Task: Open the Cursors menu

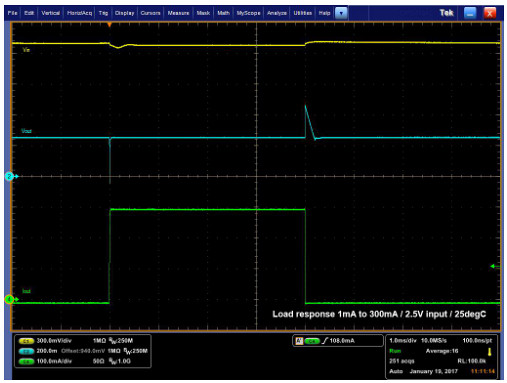Action: point(150,13)
